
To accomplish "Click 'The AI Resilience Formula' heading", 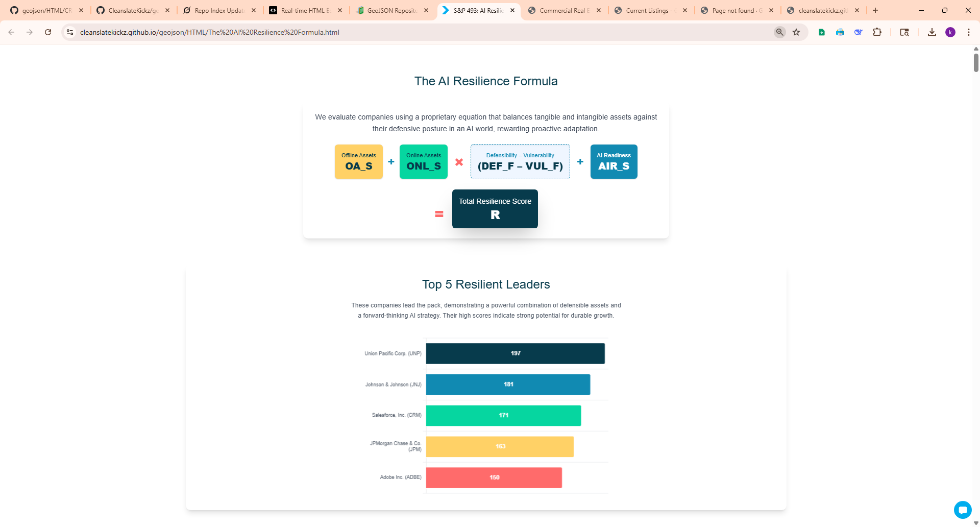I will (486, 81).
